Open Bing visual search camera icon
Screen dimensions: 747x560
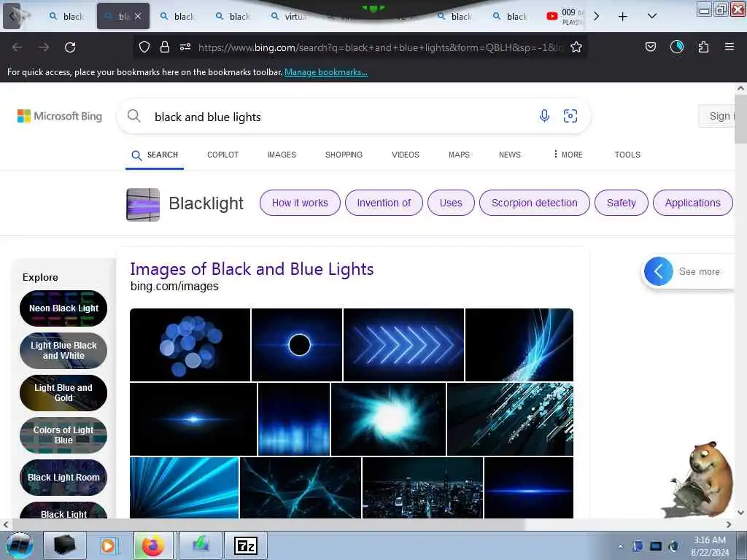[570, 116]
